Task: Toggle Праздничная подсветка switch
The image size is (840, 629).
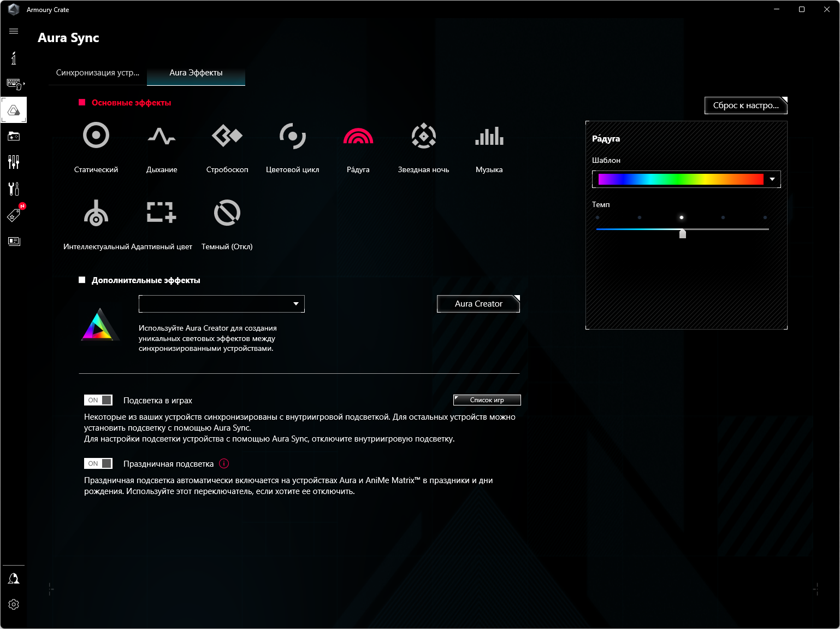Action: coord(98,463)
